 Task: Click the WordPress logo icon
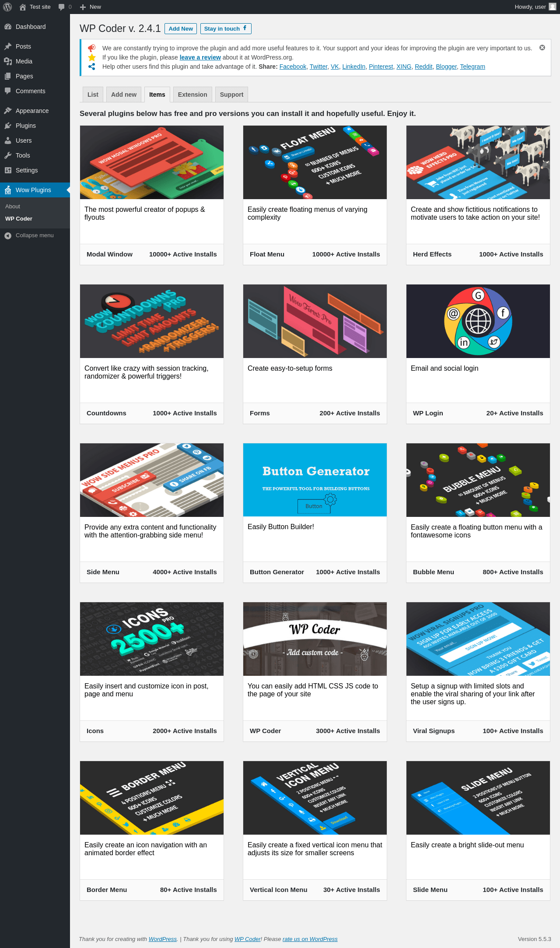(x=7, y=7)
